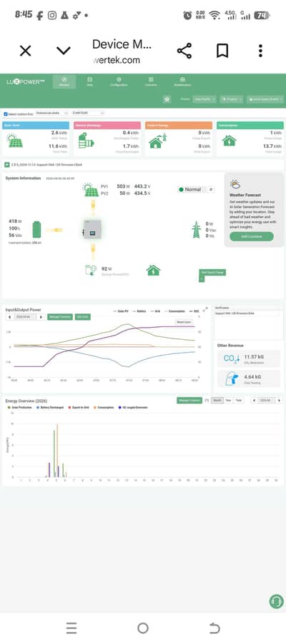Select Year view in Energy Overview
286x644 pixels.
(x=228, y=400)
